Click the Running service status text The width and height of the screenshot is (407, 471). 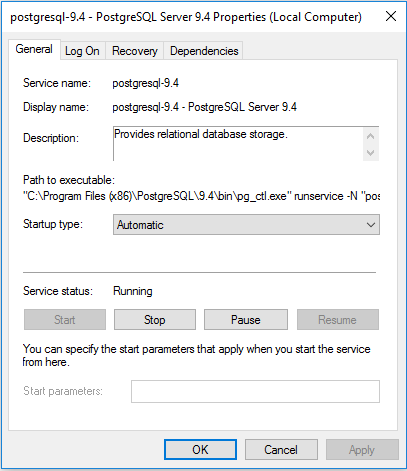(x=133, y=291)
